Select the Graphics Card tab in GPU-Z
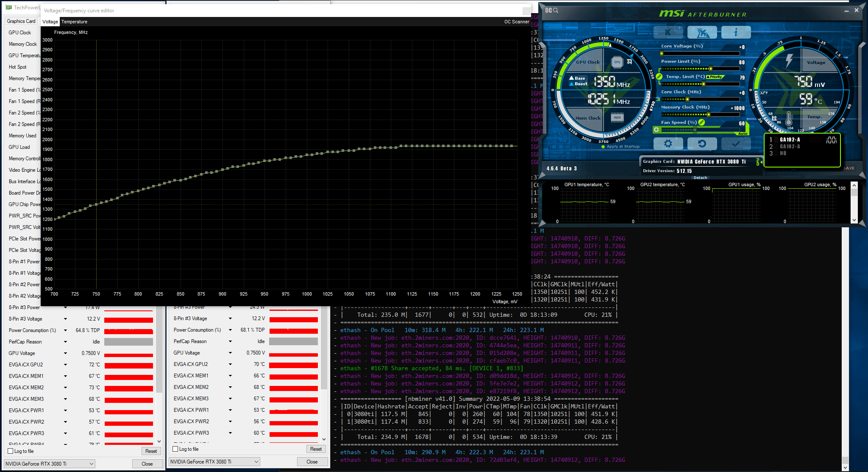 pyautogui.click(x=20, y=21)
